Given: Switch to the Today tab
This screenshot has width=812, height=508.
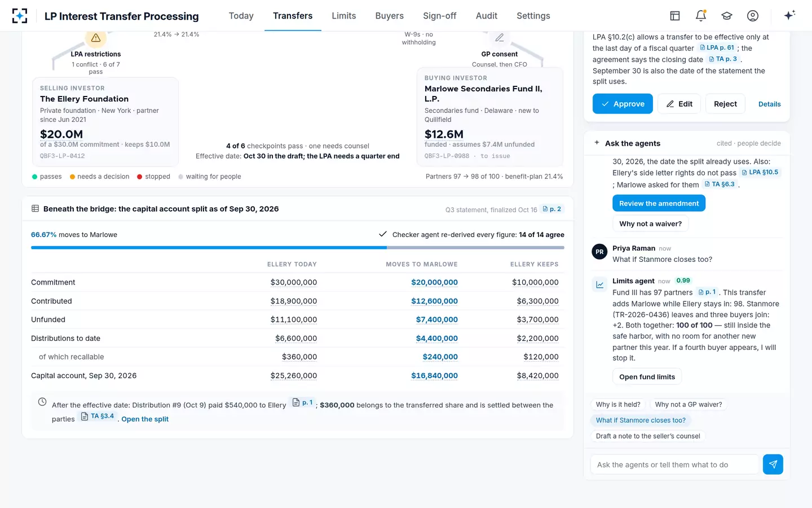Looking at the screenshot, I should point(241,16).
